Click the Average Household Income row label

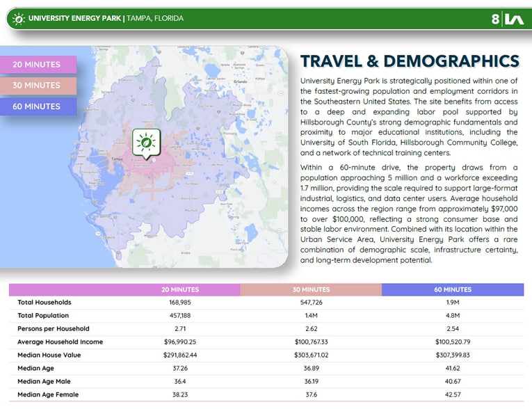pyautogui.click(x=60, y=342)
